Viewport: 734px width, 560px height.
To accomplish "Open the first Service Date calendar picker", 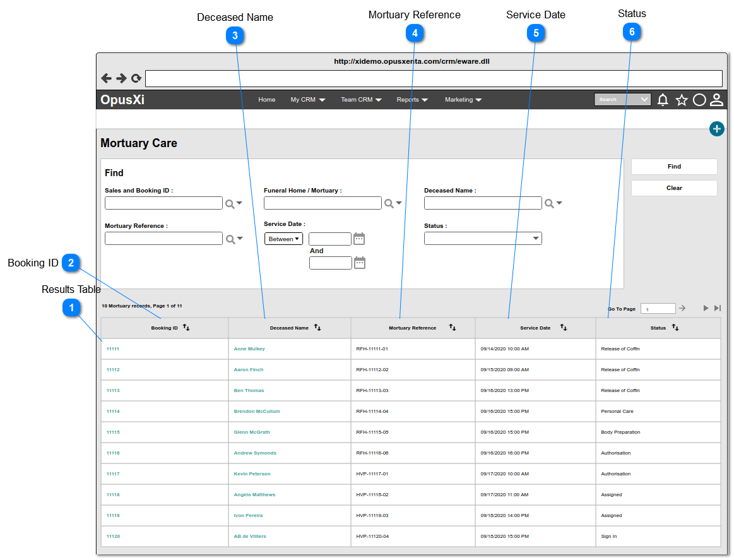I will coord(359,239).
